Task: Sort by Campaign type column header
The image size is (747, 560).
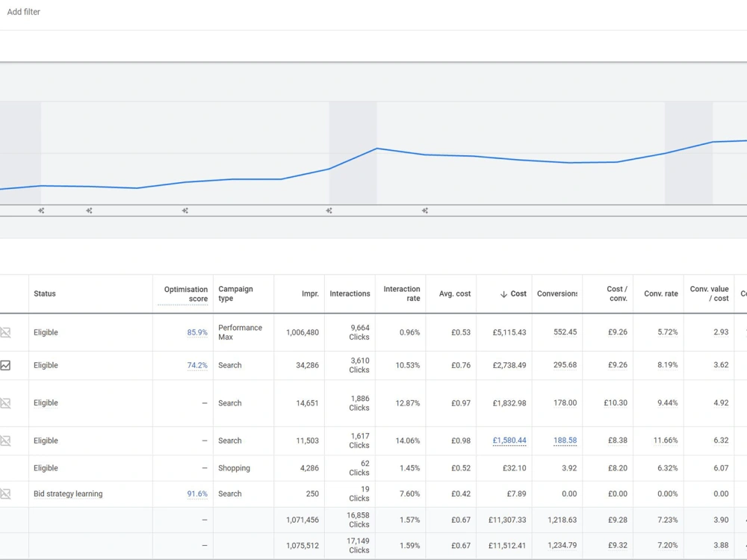Action: tap(235, 293)
